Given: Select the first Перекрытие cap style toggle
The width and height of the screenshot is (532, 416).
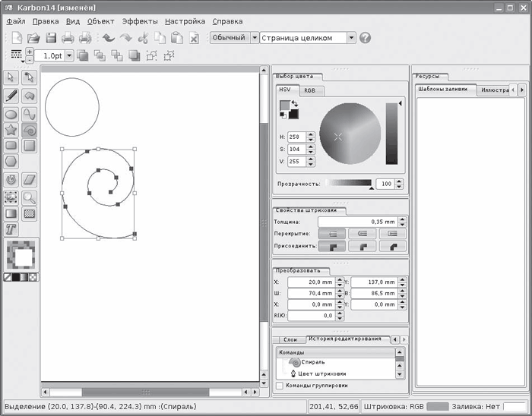Looking at the screenshot, I should coord(332,234).
